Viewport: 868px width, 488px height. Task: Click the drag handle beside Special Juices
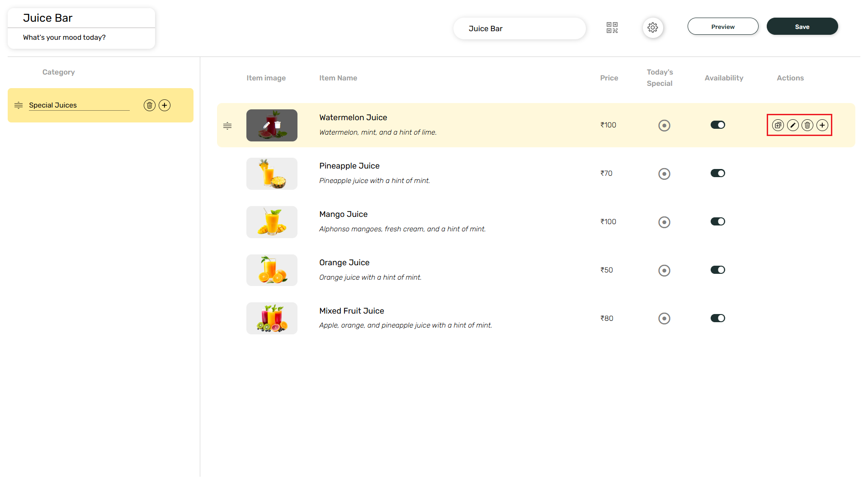19,105
